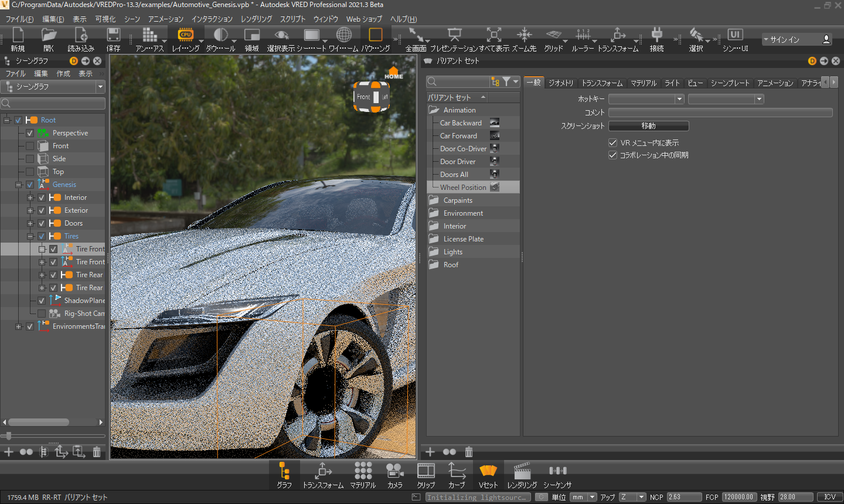Click the Grid toolbar icon
Viewport: 844px width, 504px height.
(x=553, y=36)
